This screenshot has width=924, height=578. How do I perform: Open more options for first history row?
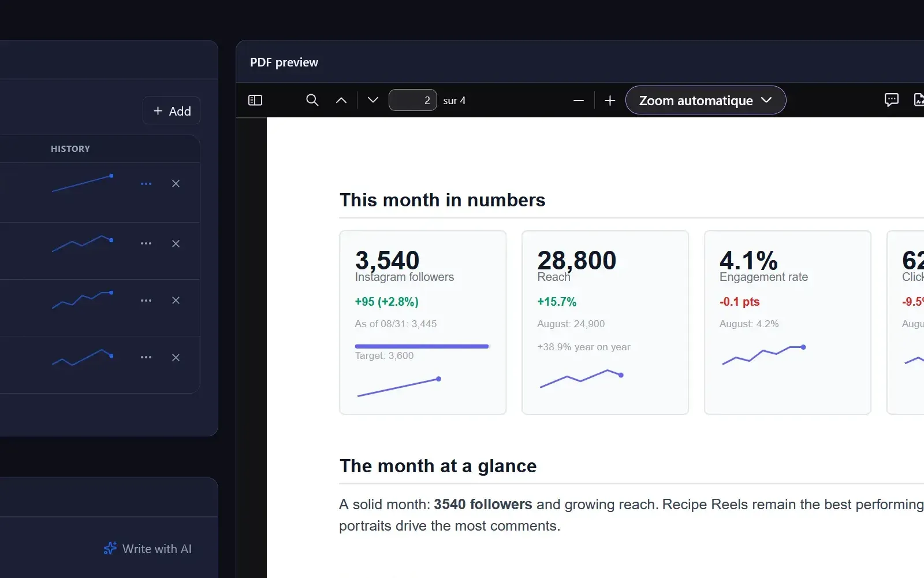pos(146,184)
